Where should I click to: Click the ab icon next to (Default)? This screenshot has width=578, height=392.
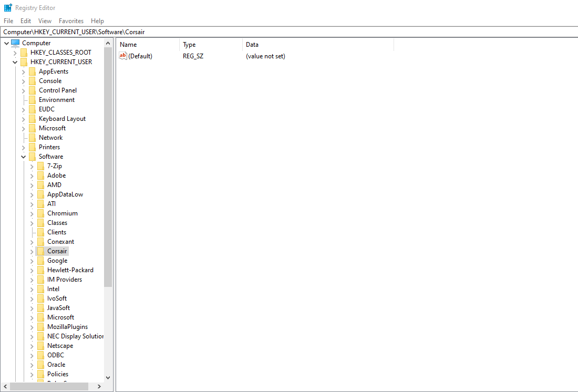[122, 56]
